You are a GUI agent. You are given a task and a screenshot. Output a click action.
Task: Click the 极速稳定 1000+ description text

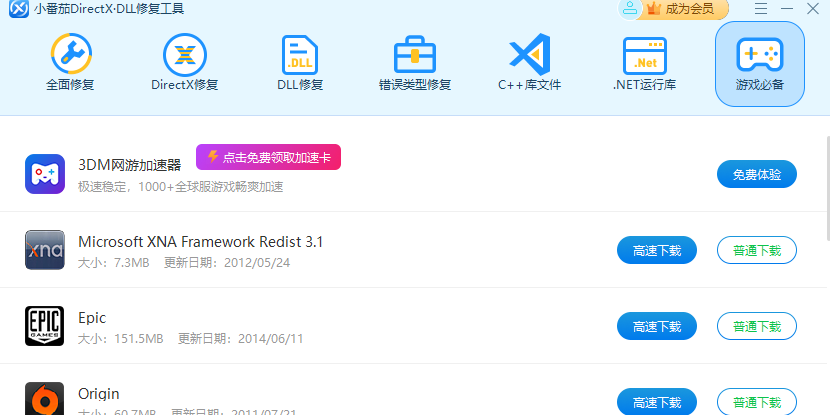[x=181, y=187]
